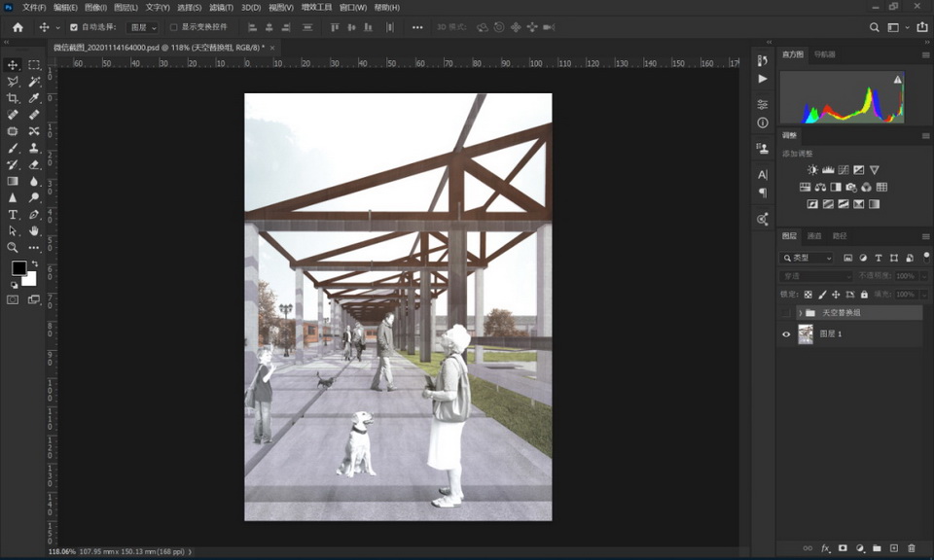Hide 图层 1 using its eye icon
Image resolution: width=934 pixels, height=560 pixels.
point(786,334)
